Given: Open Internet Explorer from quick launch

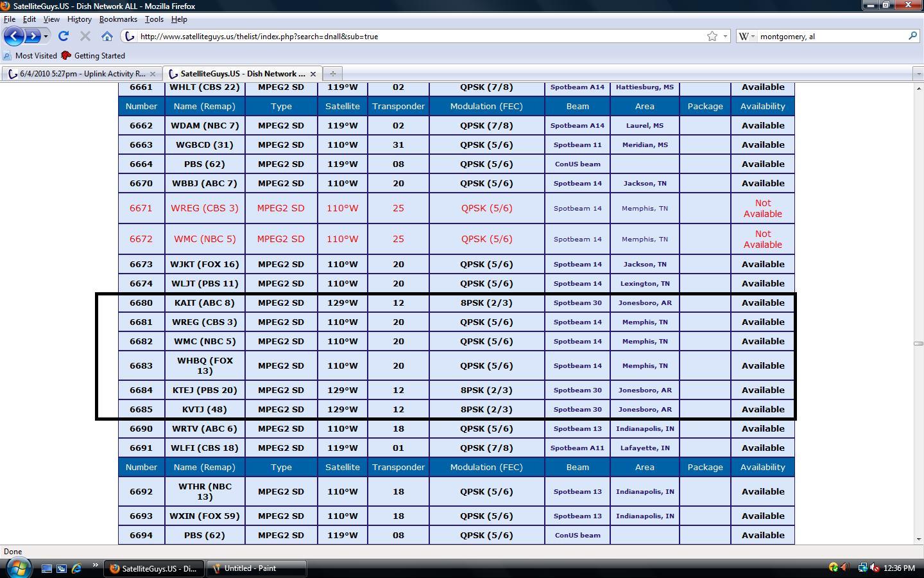Looking at the screenshot, I should pyautogui.click(x=76, y=568).
